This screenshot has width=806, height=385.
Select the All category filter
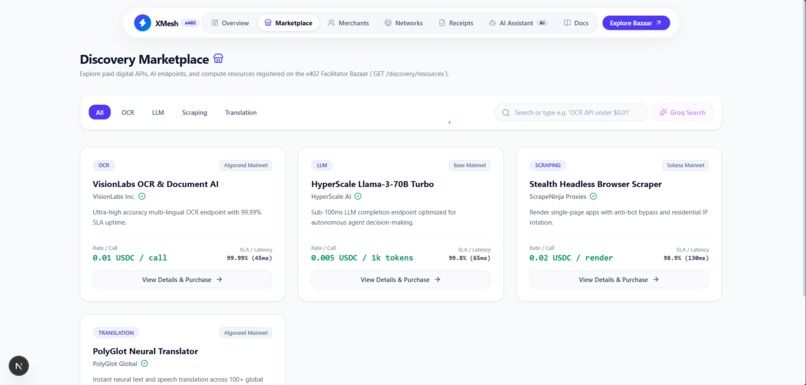(x=99, y=112)
